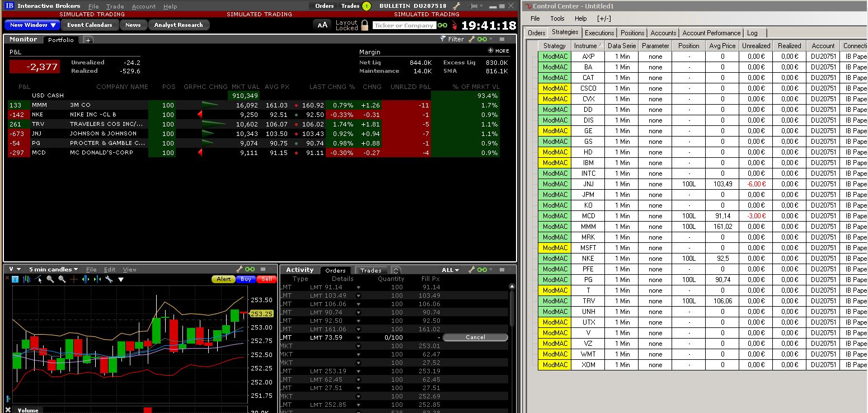Image resolution: width=868 pixels, height=413 pixels.
Task: Click the green chain link icon beside the ticker search
Action: pos(443,25)
